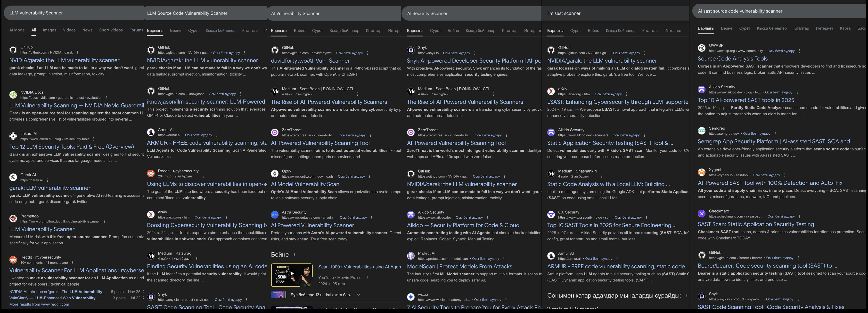
Task: Open 'Bearer/bearer: Code security scanning tool' result
Action: click(x=767, y=266)
